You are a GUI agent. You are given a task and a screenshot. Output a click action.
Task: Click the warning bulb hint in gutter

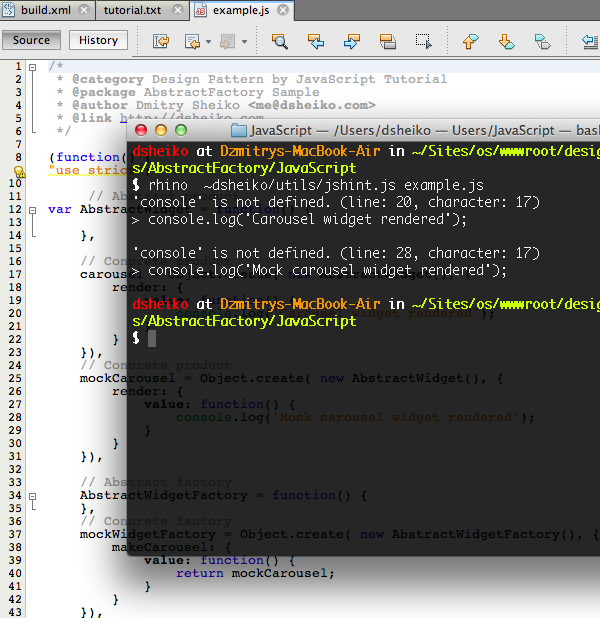(x=19, y=171)
